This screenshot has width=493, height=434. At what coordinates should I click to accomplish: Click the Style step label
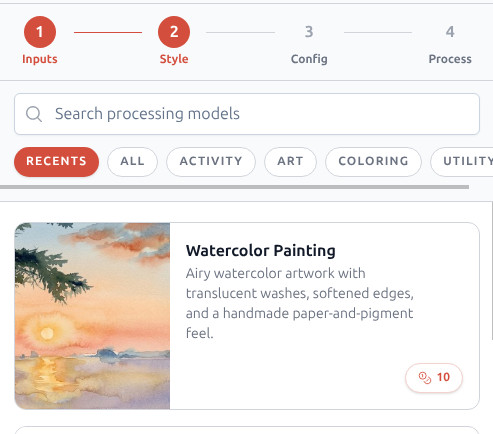tap(174, 59)
